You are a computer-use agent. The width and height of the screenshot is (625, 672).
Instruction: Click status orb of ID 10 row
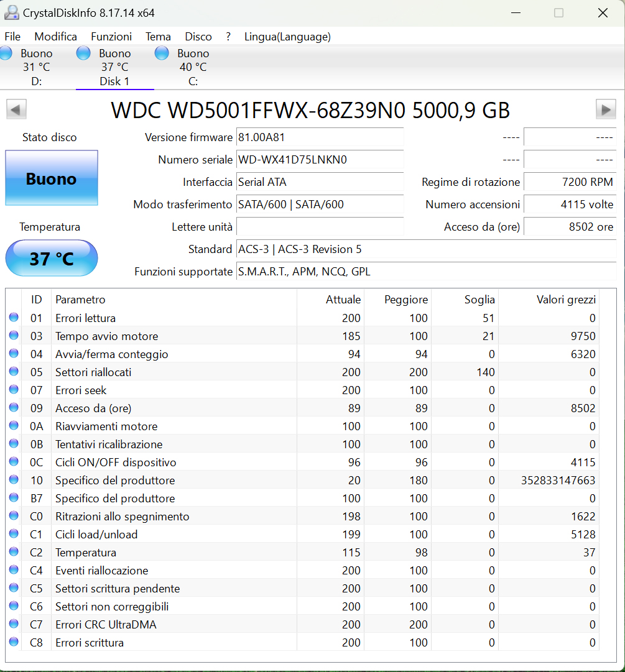[14, 479]
